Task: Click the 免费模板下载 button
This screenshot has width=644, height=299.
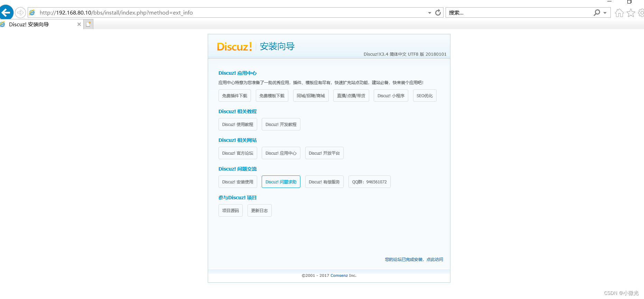Action: (272, 96)
